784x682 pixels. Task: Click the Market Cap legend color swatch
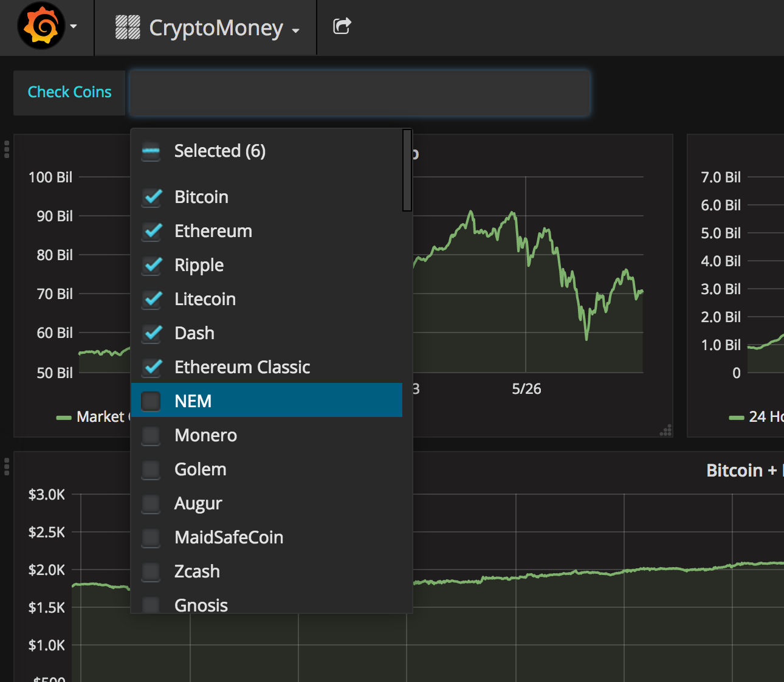point(64,418)
